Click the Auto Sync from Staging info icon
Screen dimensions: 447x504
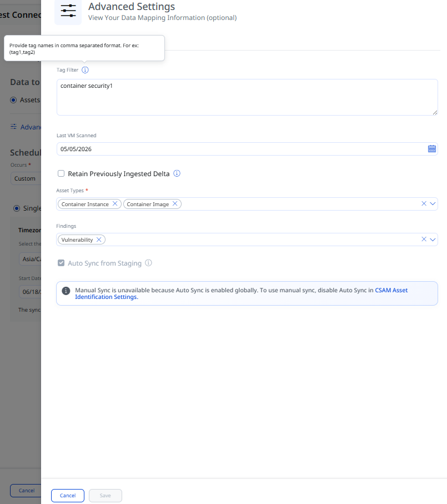click(148, 263)
